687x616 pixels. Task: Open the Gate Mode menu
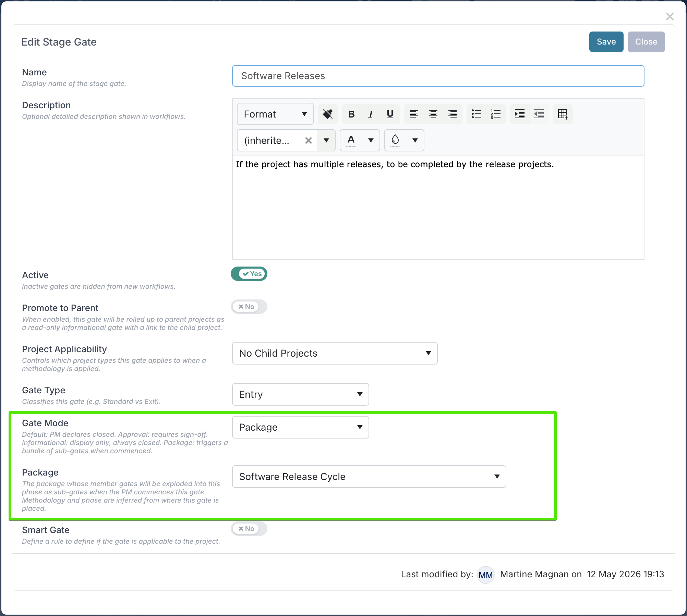click(300, 427)
